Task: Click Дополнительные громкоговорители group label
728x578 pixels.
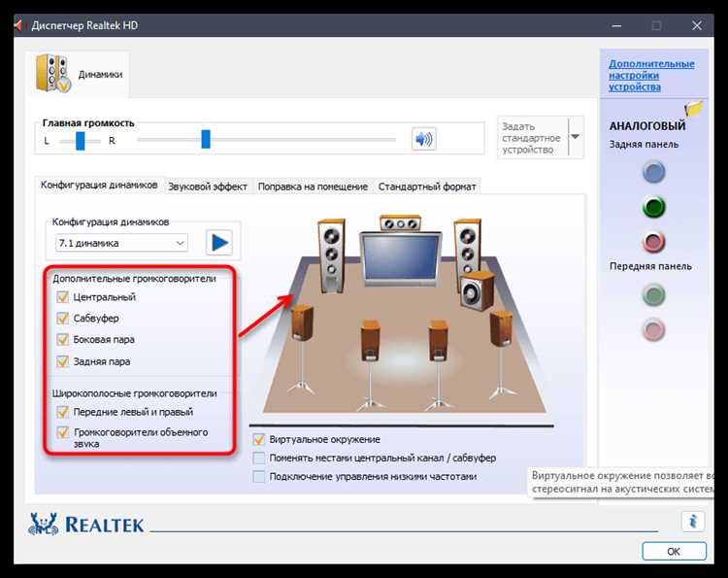Action: pyautogui.click(x=134, y=279)
